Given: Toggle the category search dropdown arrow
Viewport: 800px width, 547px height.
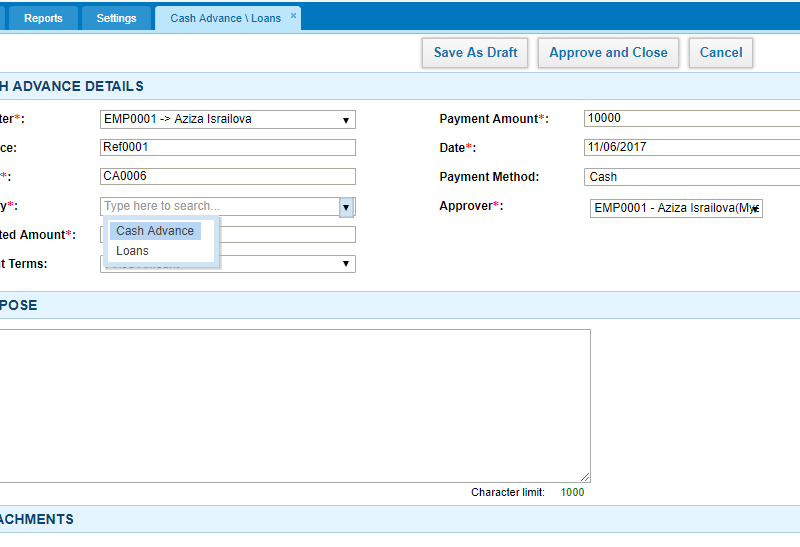Looking at the screenshot, I should coord(346,207).
